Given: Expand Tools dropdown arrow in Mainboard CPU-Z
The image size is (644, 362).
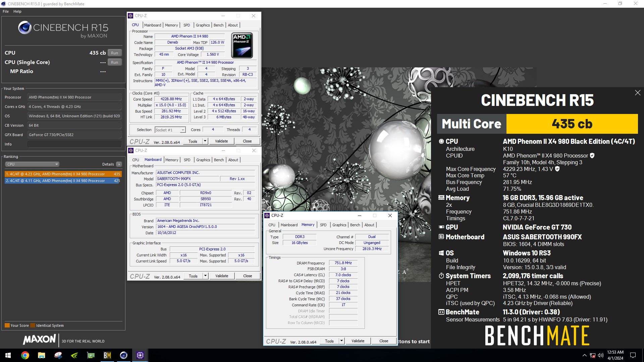Looking at the screenshot, I should tap(205, 276).
